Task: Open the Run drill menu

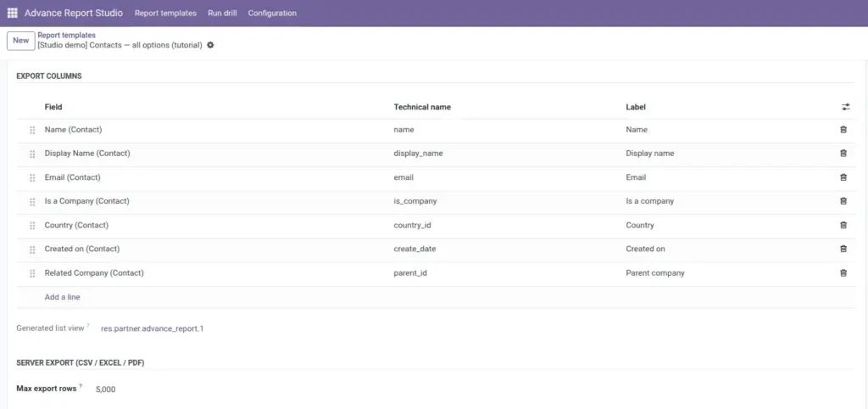Action: pos(223,13)
